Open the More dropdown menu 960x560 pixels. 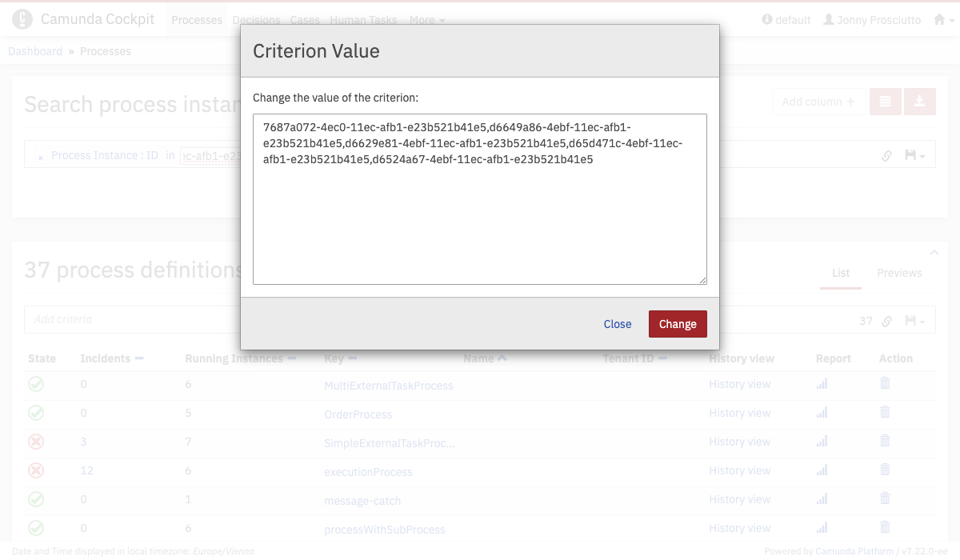(427, 20)
